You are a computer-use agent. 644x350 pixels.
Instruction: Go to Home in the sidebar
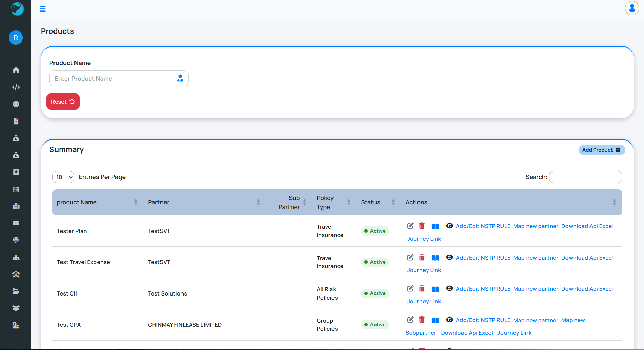point(16,70)
